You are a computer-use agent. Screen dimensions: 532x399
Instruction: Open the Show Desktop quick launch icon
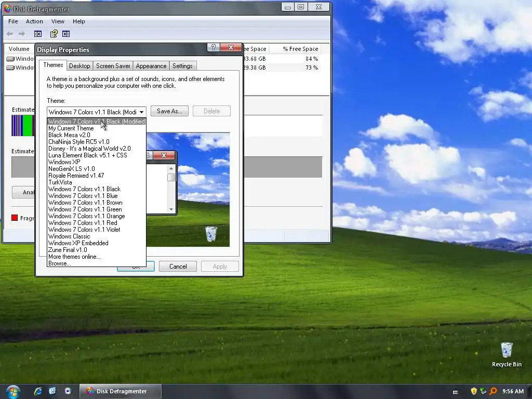coord(52,391)
